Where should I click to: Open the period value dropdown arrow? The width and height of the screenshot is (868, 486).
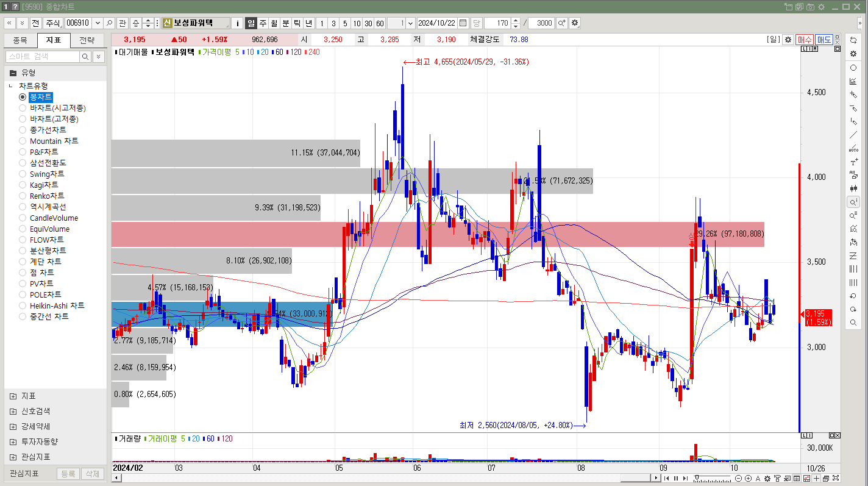410,23
